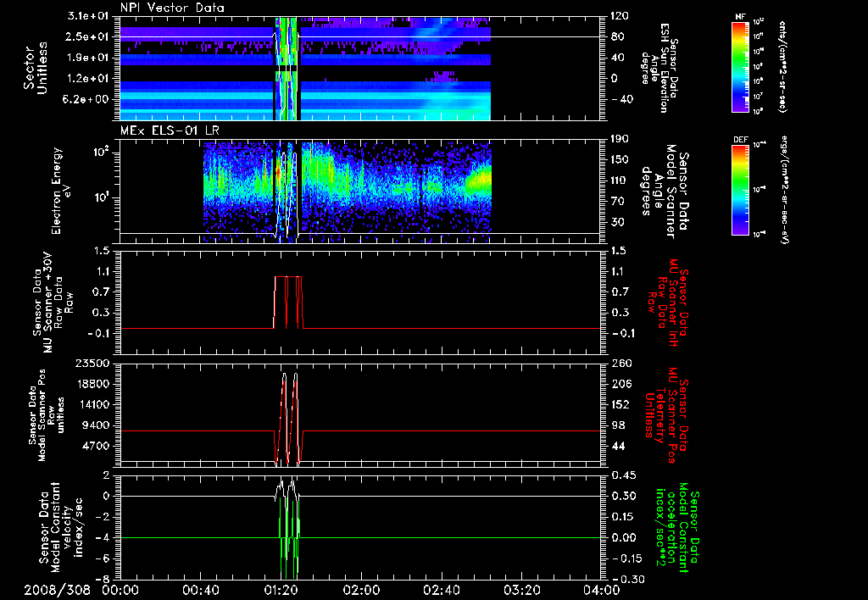Click the '18800' scanner position tick value
Screen dimensions: 868x600
tap(92, 384)
